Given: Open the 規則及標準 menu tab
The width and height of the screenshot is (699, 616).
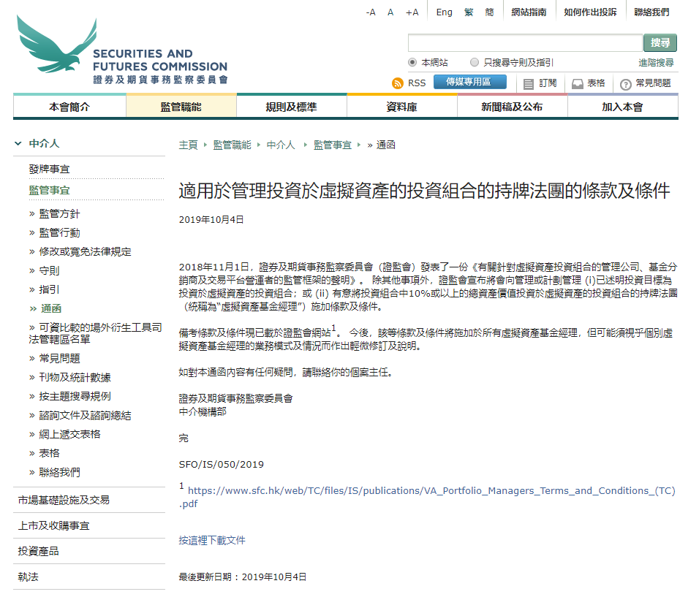Looking at the screenshot, I should pos(292,107).
